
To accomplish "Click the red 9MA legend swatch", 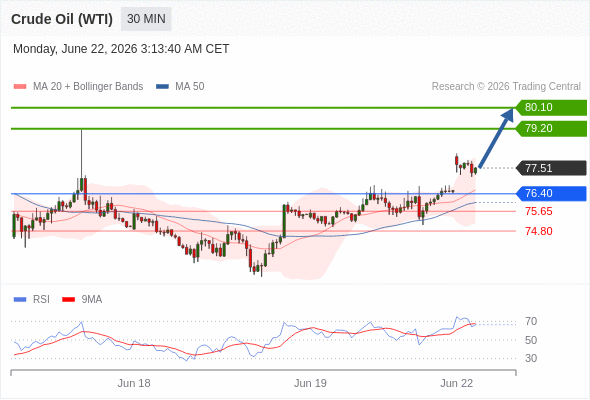I will point(68,300).
